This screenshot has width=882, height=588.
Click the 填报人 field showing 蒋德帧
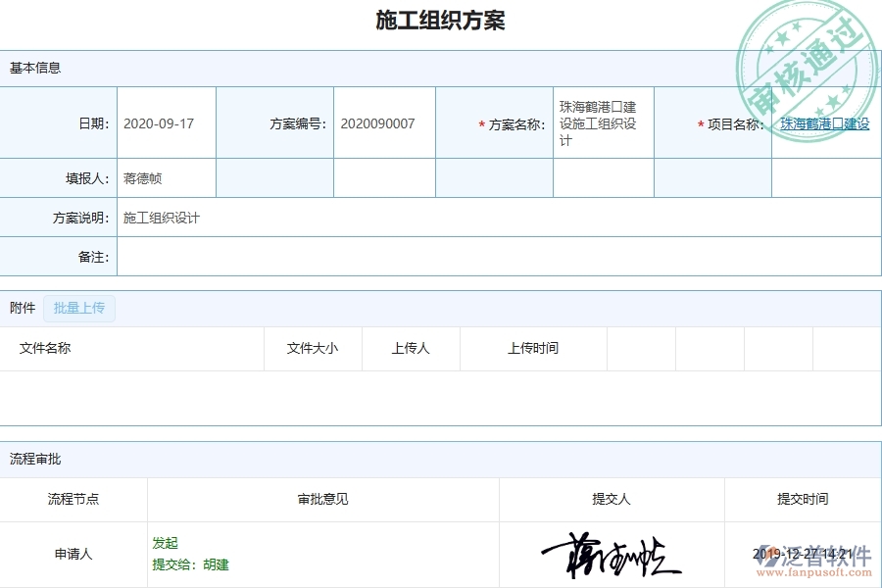[x=142, y=177]
